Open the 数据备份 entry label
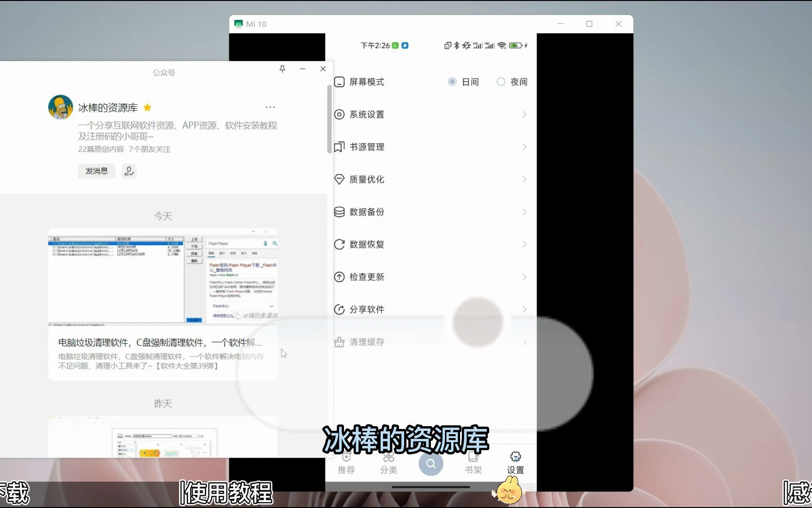This screenshot has width=812, height=508. (367, 212)
